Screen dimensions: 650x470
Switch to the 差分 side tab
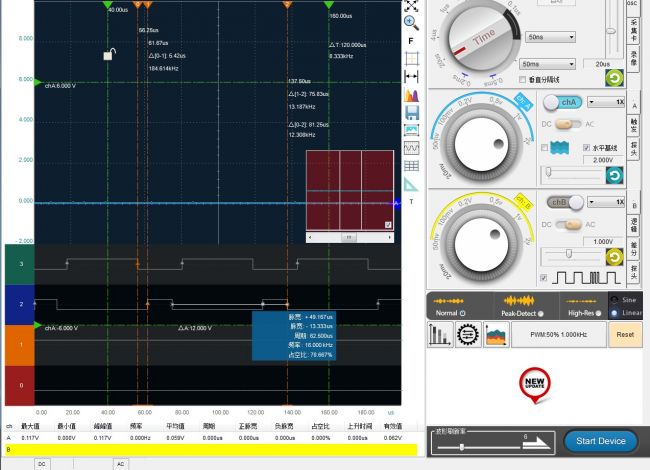click(633, 249)
